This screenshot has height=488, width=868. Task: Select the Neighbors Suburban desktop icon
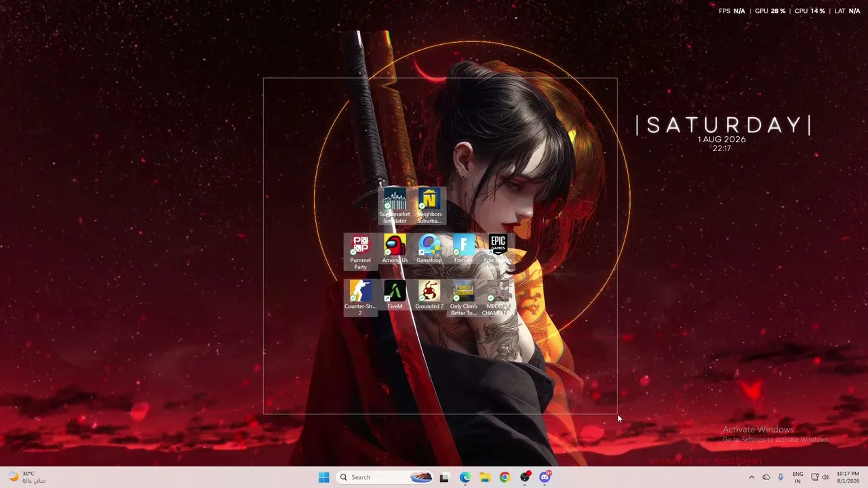(x=429, y=206)
